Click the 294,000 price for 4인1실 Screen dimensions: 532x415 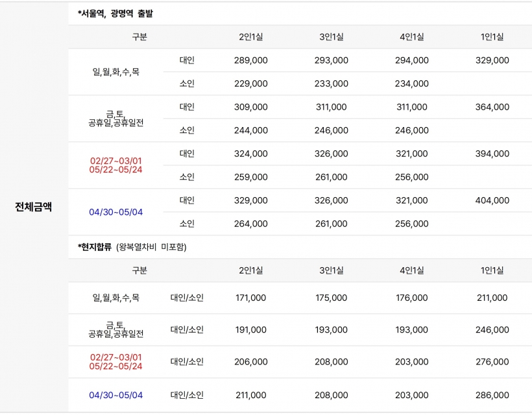[411, 60]
